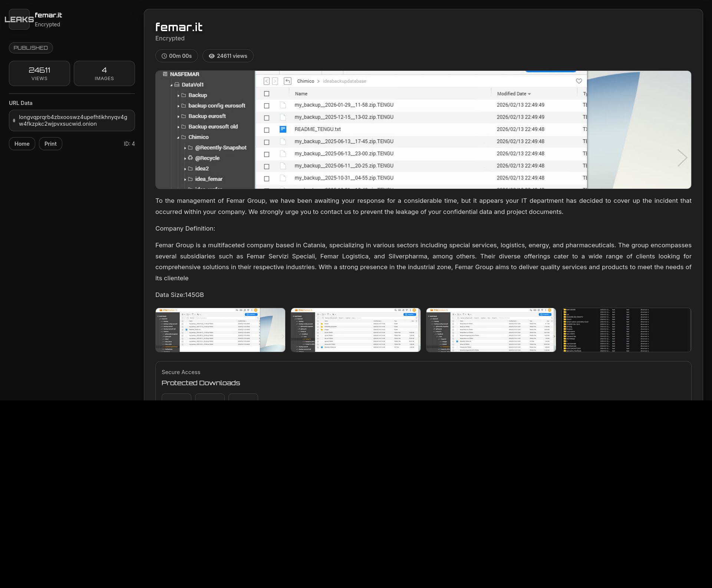
Task: Click the up-folder arrow icon in FileStation
Action: tap(288, 81)
